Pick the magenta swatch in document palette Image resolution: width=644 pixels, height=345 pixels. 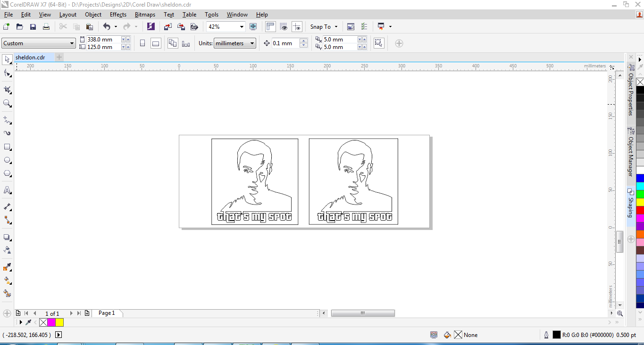[51, 322]
